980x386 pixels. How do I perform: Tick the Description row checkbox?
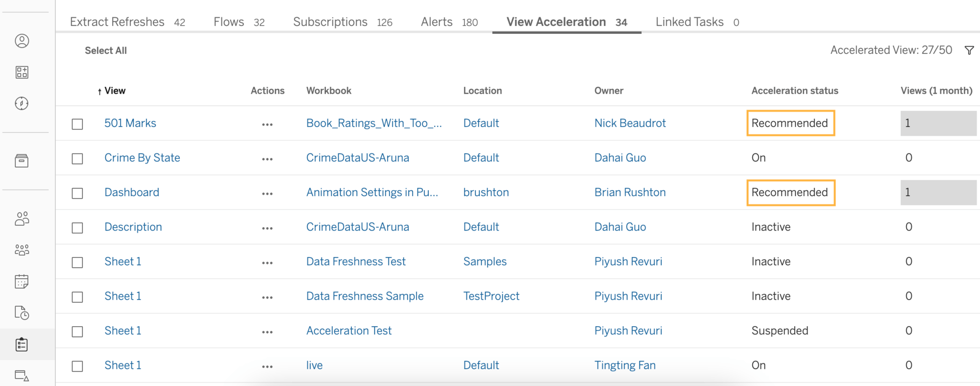(77, 228)
